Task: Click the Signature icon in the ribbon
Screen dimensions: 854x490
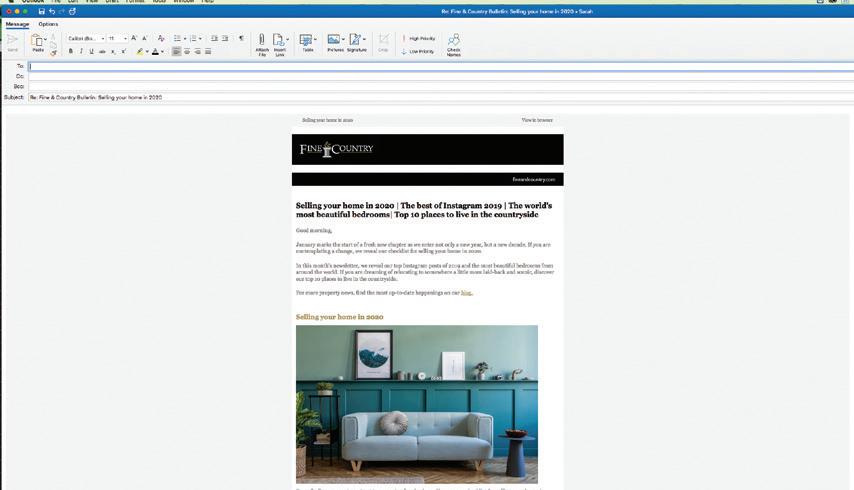Action: (x=355, y=39)
